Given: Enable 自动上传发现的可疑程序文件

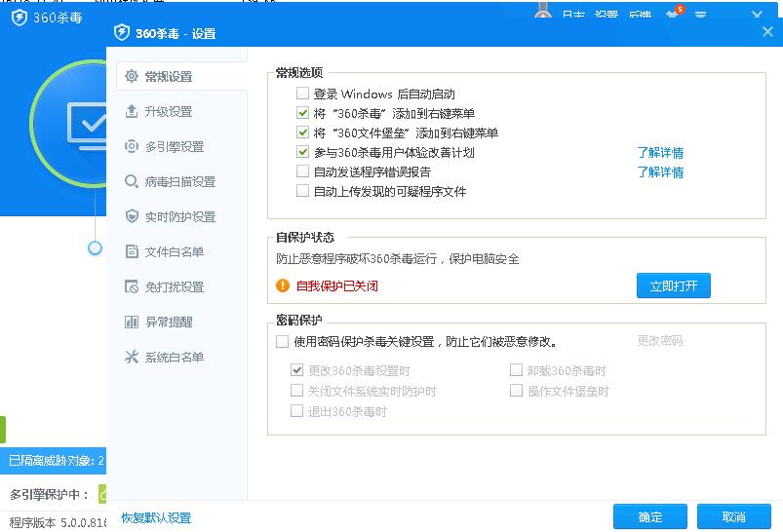Looking at the screenshot, I should tap(302, 191).
